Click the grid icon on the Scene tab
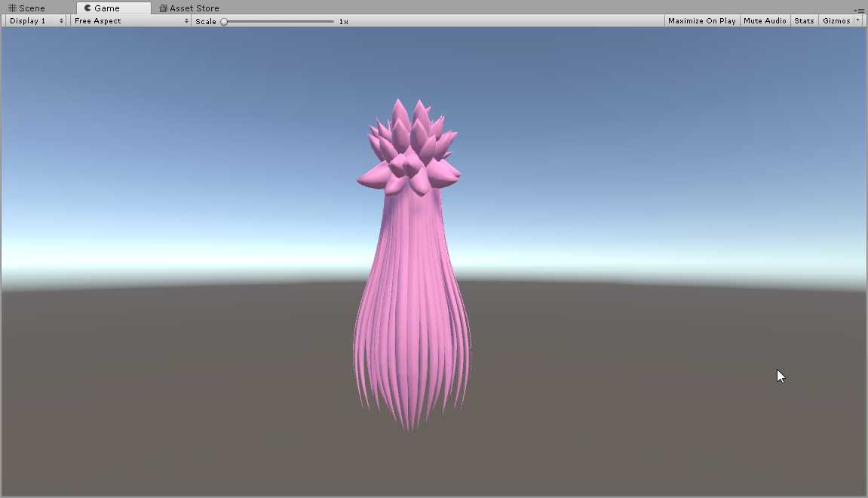The height and width of the screenshot is (498, 868). point(12,8)
